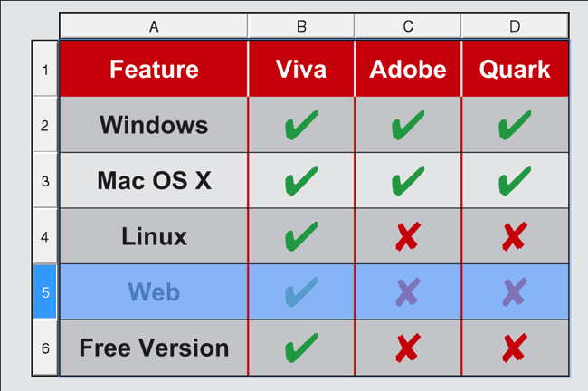The image size is (588, 391).
Task: Click the red X in Adobe Linux cell
Action: point(408,236)
